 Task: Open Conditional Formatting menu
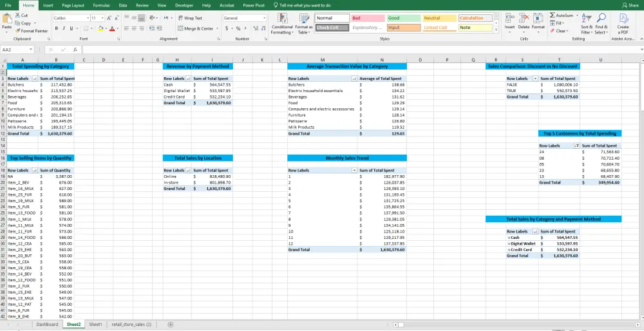(x=282, y=24)
